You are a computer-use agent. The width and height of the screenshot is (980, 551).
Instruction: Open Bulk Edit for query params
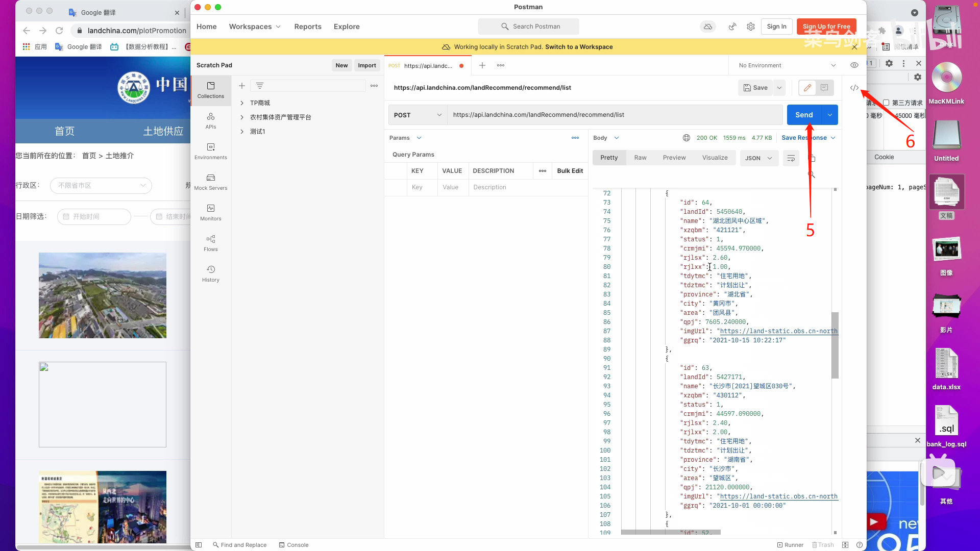[x=570, y=171]
